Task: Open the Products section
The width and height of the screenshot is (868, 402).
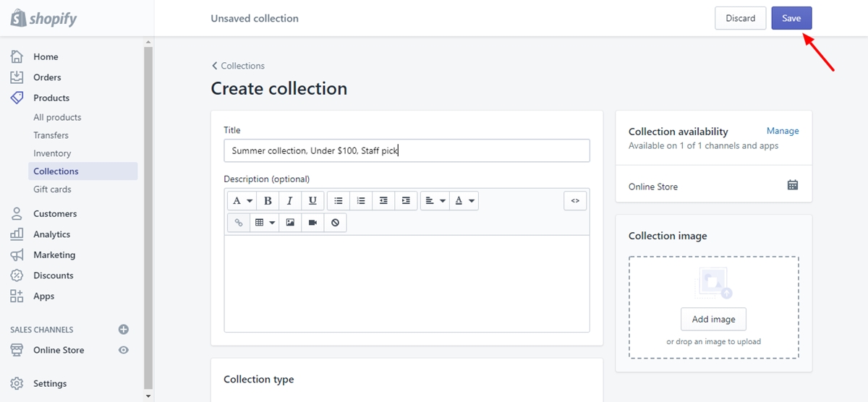Action: (51, 98)
